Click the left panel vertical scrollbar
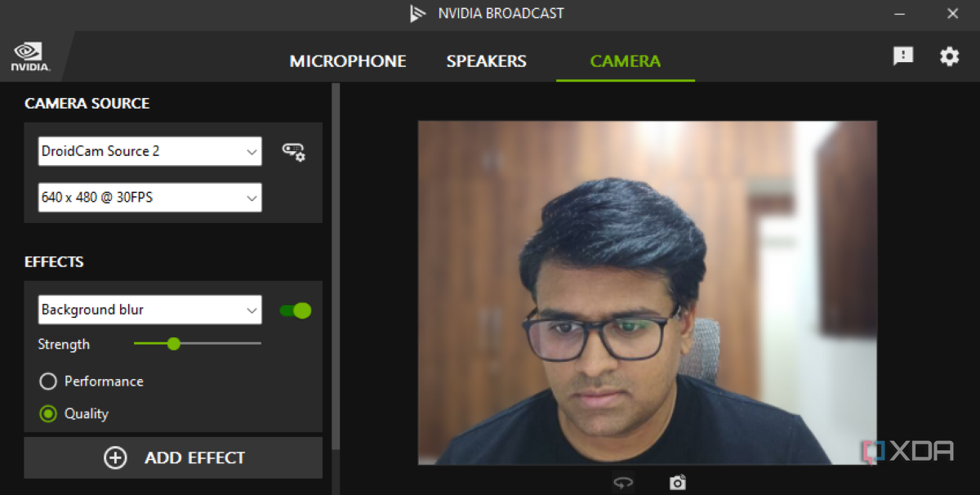The width and height of the screenshot is (980, 495). pyautogui.click(x=336, y=265)
